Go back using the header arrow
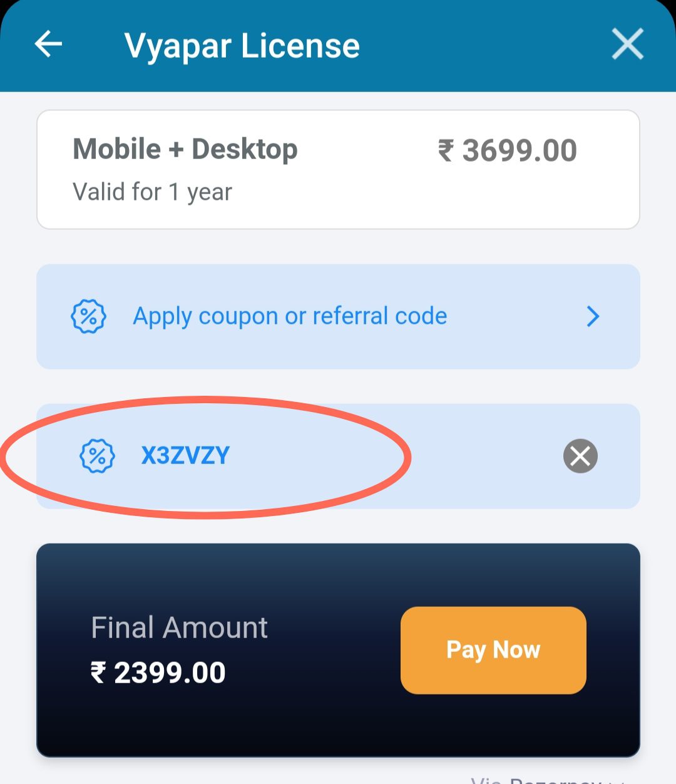Viewport: 676px width, 784px height. pyautogui.click(x=48, y=44)
